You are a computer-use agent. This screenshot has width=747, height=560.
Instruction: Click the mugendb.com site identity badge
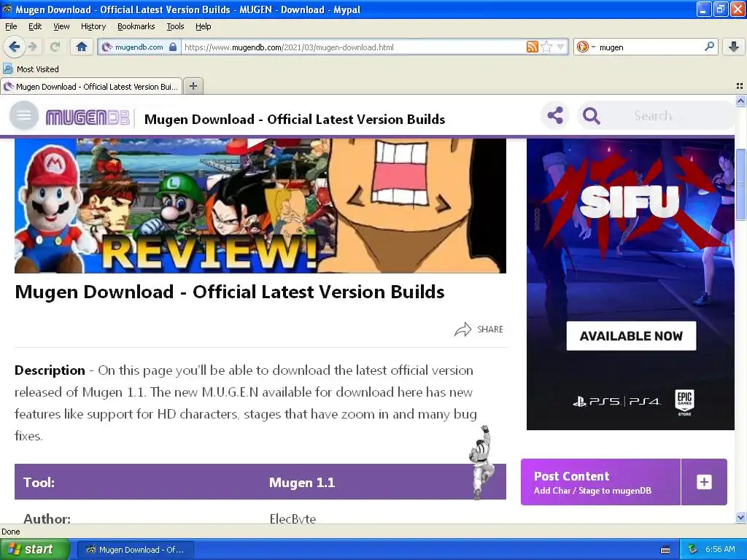(x=139, y=47)
